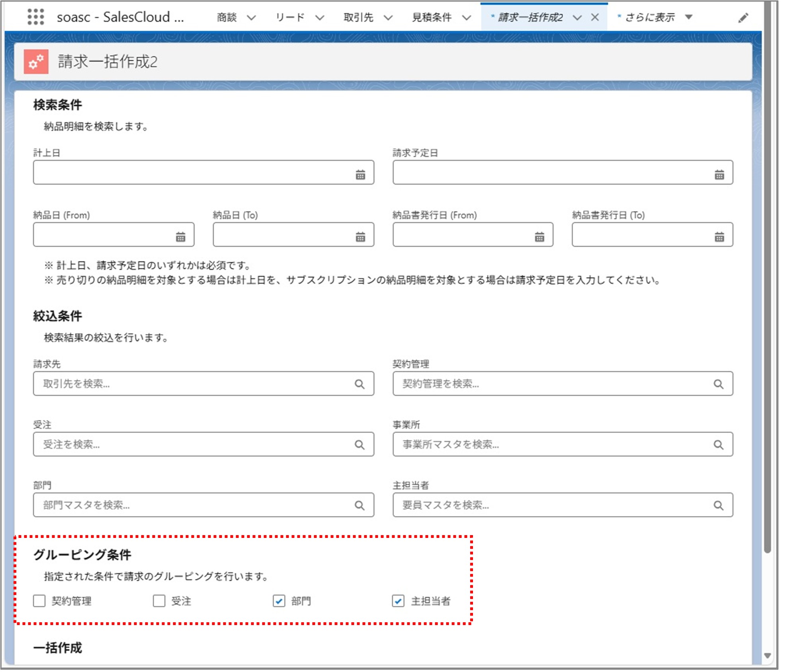Open the さらに表示 dropdown
The height and width of the screenshot is (672, 807).
pos(689,17)
